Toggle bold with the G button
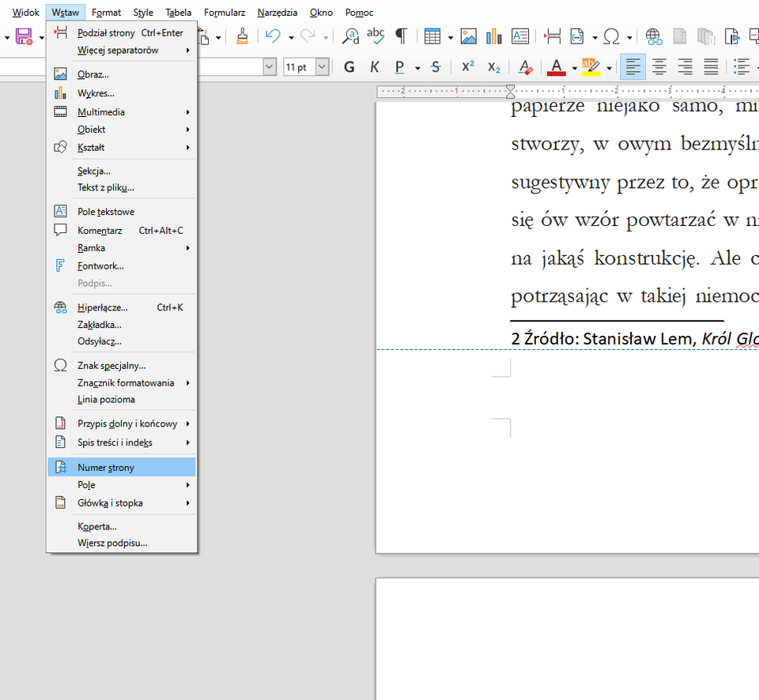759x700 pixels. (x=349, y=67)
